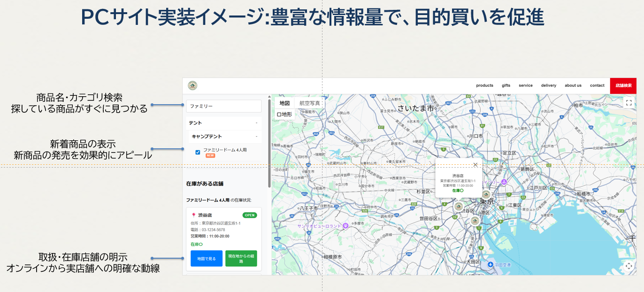Switch map to 航空写真 view
The image size is (644, 292).
point(309,103)
